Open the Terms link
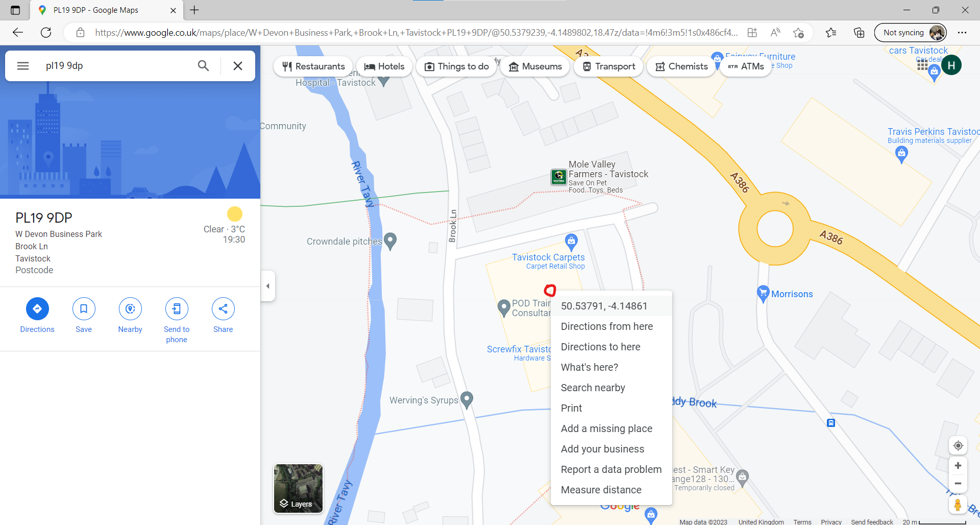The height and width of the screenshot is (525, 980). point(802,521)
